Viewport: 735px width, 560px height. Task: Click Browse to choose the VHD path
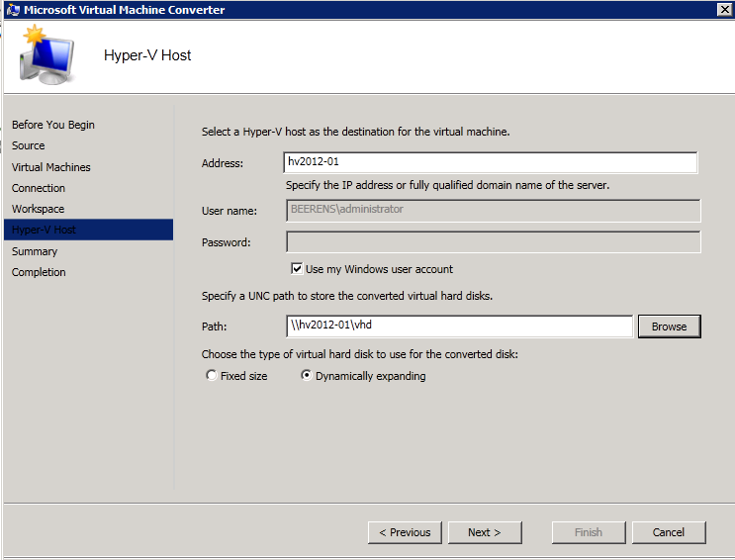(x=669, y=327)
